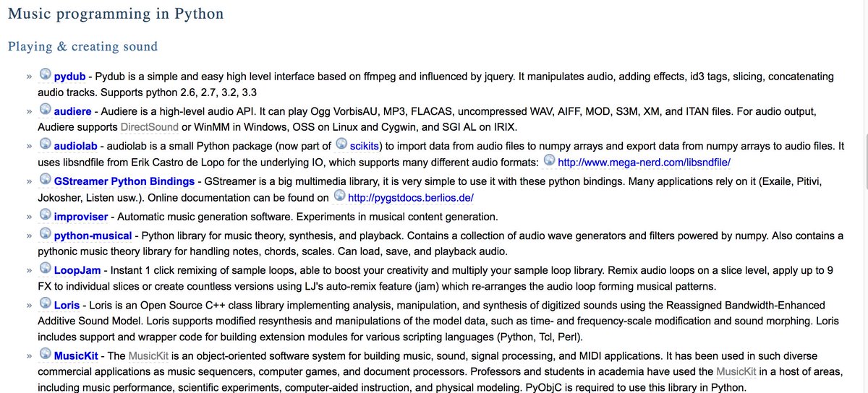Open the audiere link
The width and height of the screenshot is (868, 393).
click(x=72, y=111)
